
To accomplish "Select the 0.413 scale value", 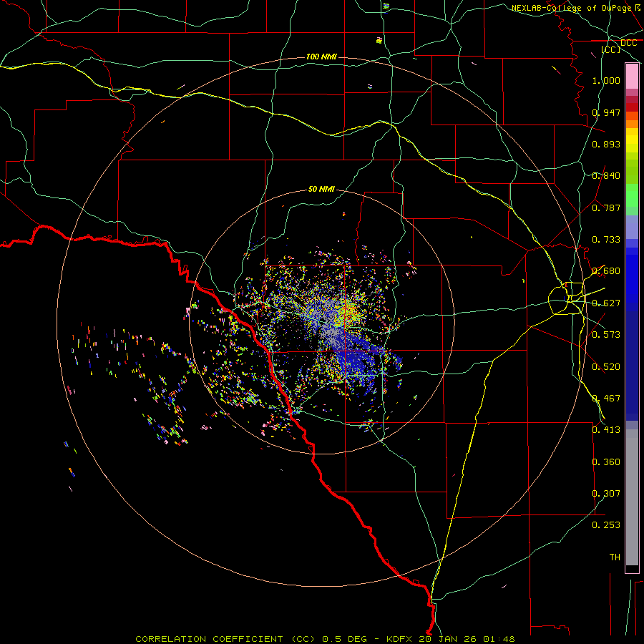I will 606,430.
